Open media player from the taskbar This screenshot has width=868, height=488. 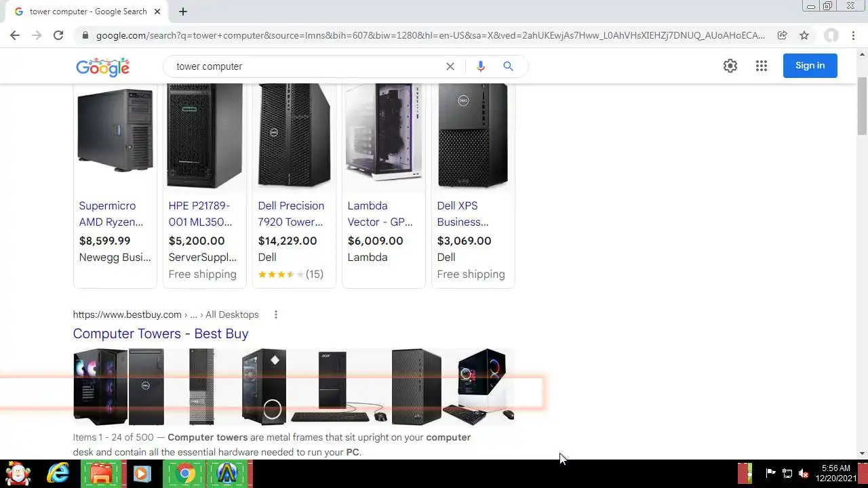pyautogui.click(x=142, y=474)
